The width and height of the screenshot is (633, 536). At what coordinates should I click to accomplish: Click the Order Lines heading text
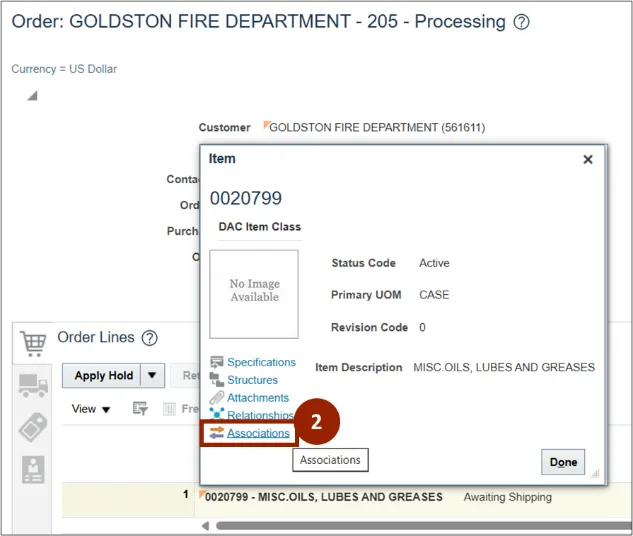click(x=96, y=337)
